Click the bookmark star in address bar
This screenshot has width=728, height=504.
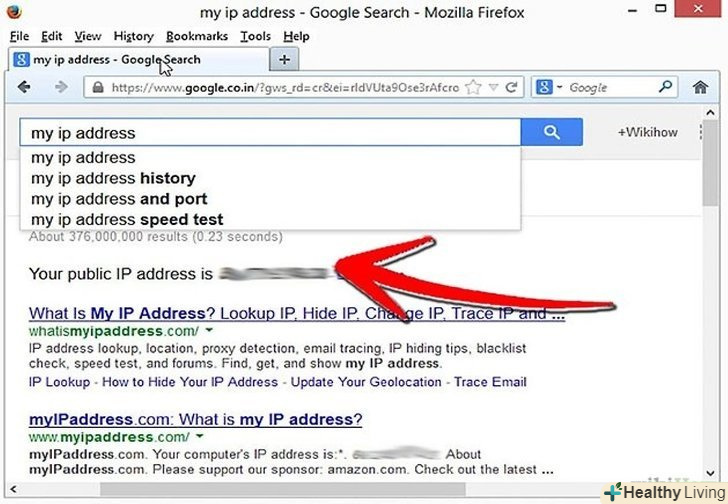click(x=473, y=87)
